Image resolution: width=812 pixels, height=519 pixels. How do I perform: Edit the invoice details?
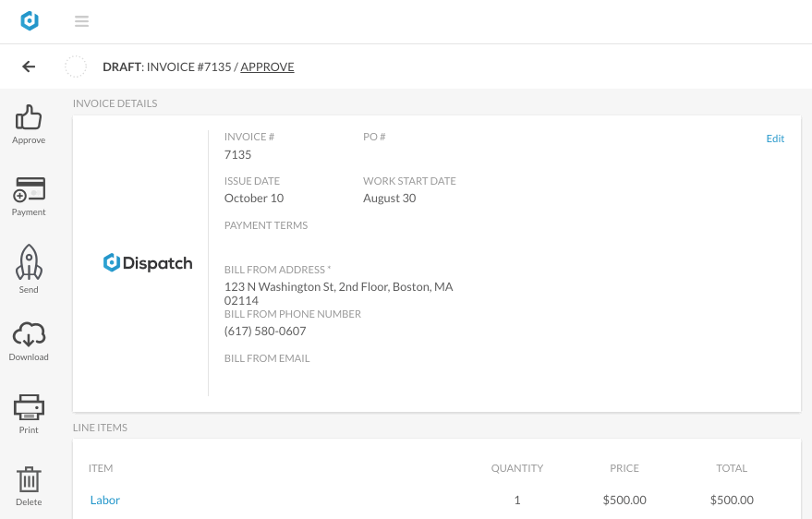click(775, 139)
